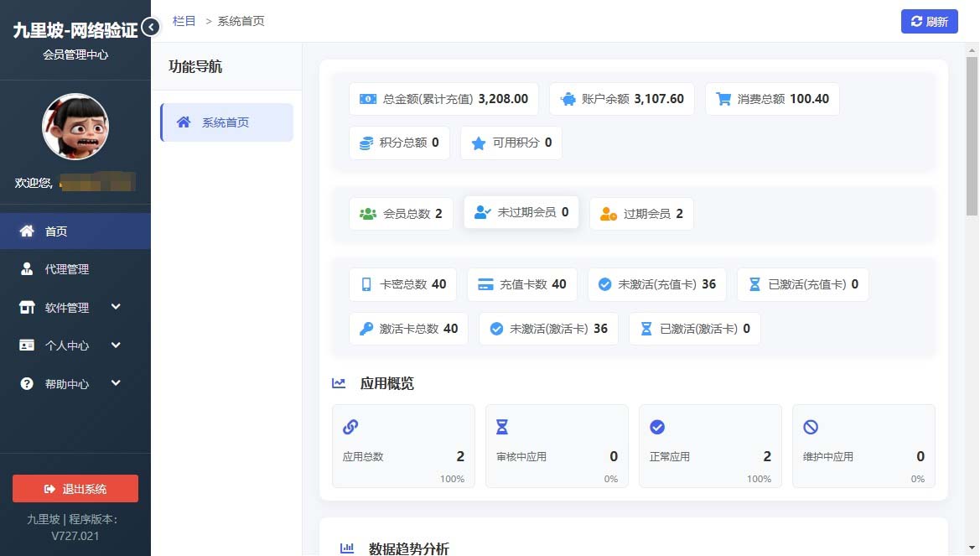
Task: Click the 刷新 refresh button
Action: (x=929, y=21)
